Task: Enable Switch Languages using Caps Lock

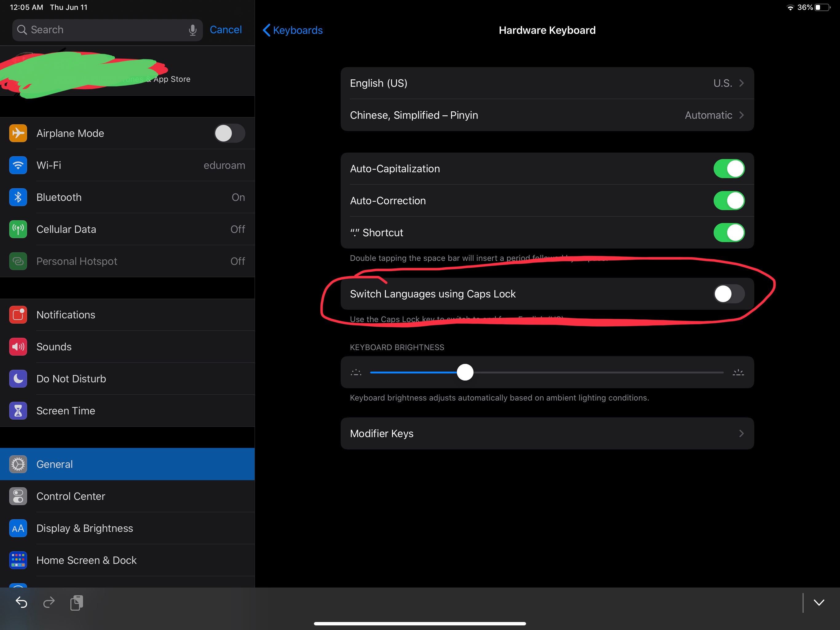Action: pyautogui.click(x=728, y=294)
